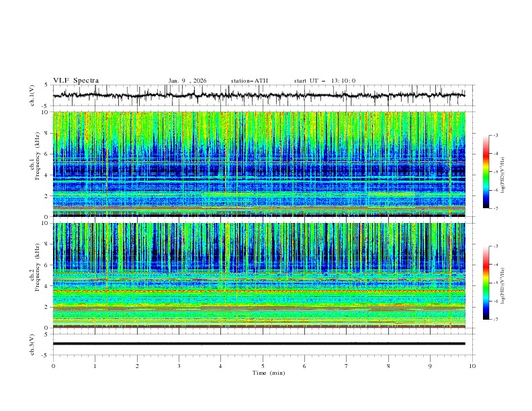
Task: Click the ch.1(V) waveform axis label
Action: coord(32,95)
